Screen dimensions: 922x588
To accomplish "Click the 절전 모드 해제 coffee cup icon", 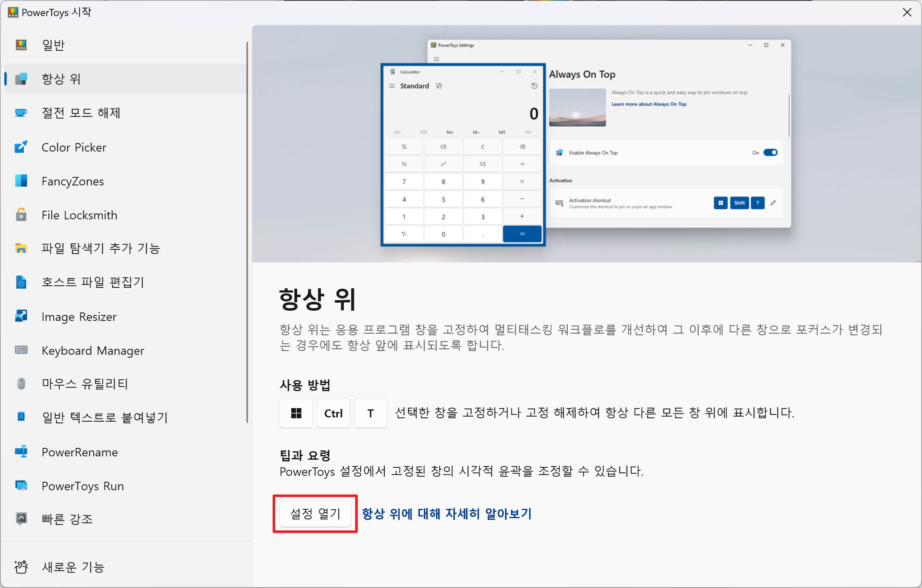I will [21, 113].
